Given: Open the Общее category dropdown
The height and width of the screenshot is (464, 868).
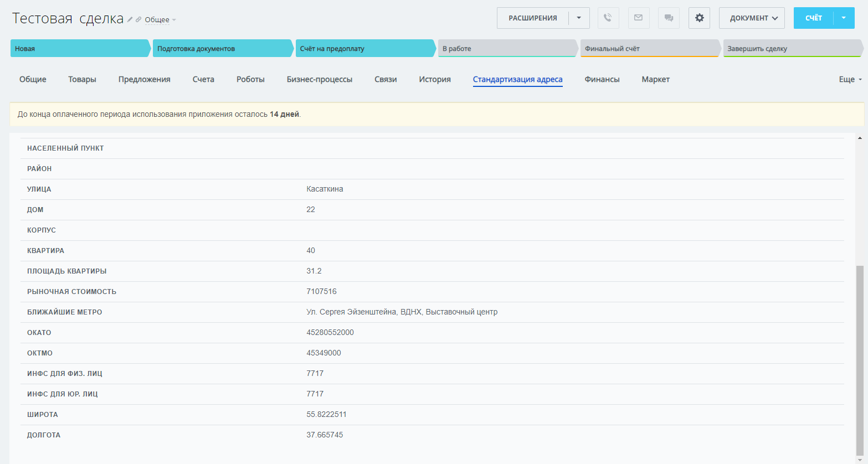Looking at the screenshot, I should pos(160,20).
